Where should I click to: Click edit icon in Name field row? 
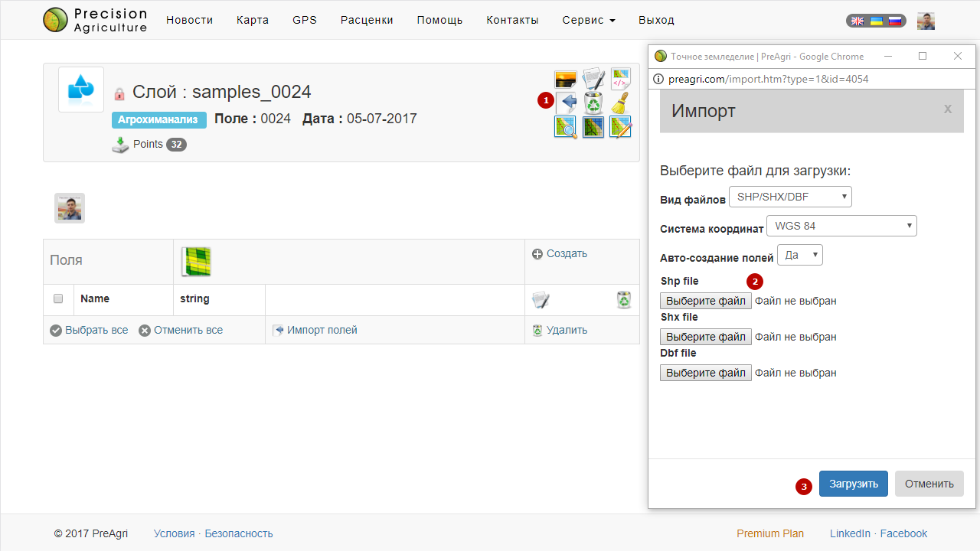coord(541,300)
